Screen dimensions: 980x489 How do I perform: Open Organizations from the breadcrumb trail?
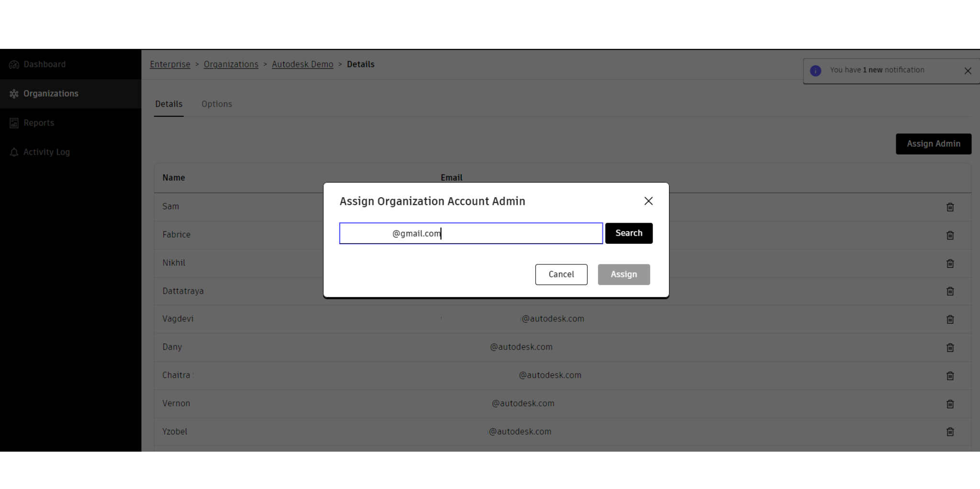coord(231,64)
